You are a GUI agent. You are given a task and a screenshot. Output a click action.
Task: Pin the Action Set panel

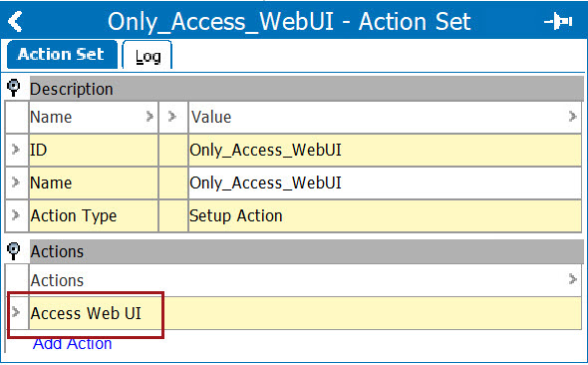pyautogui.click(x=558, y=21)
